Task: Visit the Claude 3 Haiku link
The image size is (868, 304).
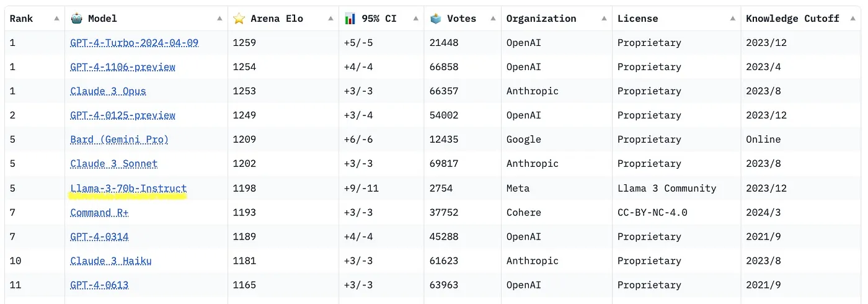Action: [111, 261]
